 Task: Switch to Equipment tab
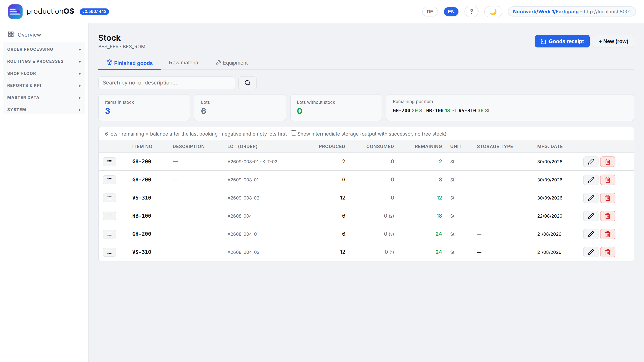pyautogui.click(x=232, y=63)
